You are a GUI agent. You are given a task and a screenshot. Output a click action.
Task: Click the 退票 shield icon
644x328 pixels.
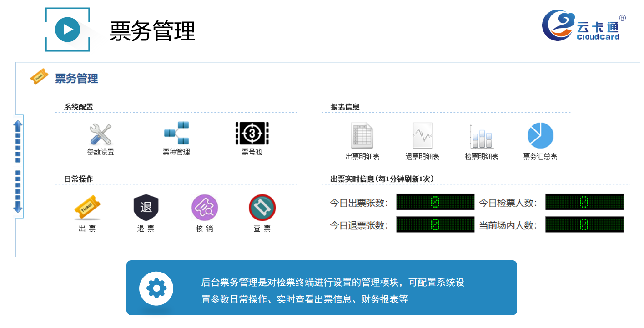click(146, 208)
